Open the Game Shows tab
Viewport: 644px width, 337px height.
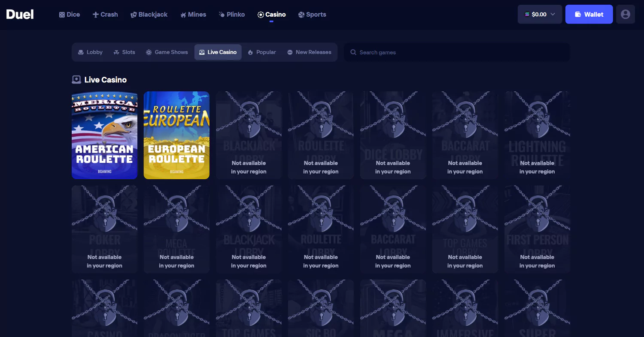[x=167, y=52]
